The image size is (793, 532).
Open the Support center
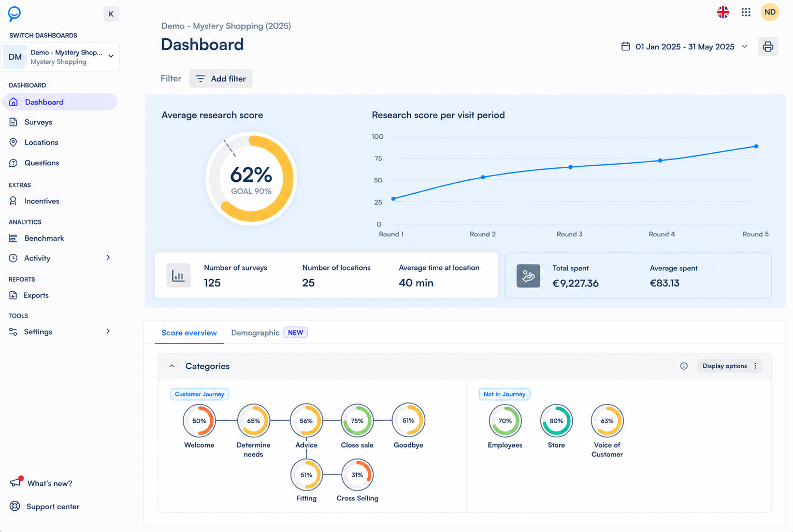point(53,507)
